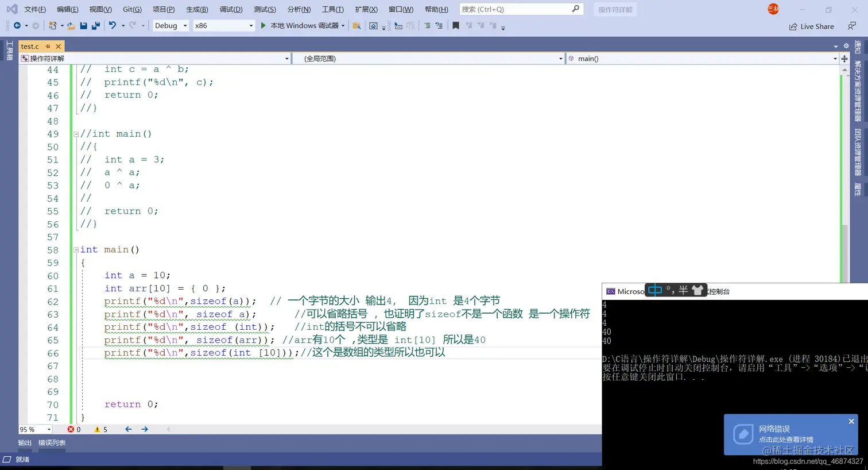Close the test.c tab
Image resolution: width=868 pixels, height=470 pixels.
[58, 46]
